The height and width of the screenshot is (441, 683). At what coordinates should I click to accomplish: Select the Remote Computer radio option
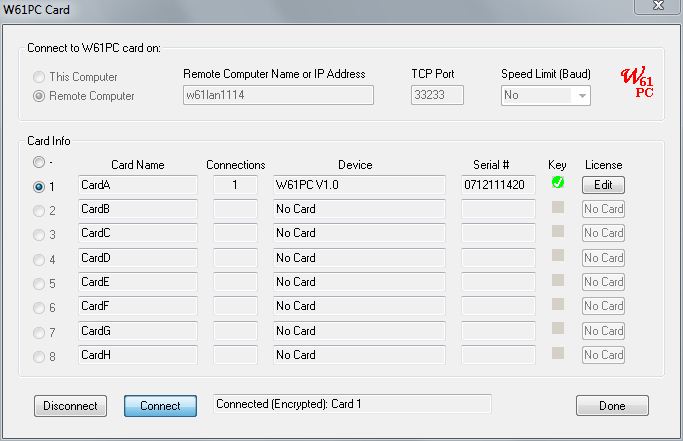click(x=39, y=96)
